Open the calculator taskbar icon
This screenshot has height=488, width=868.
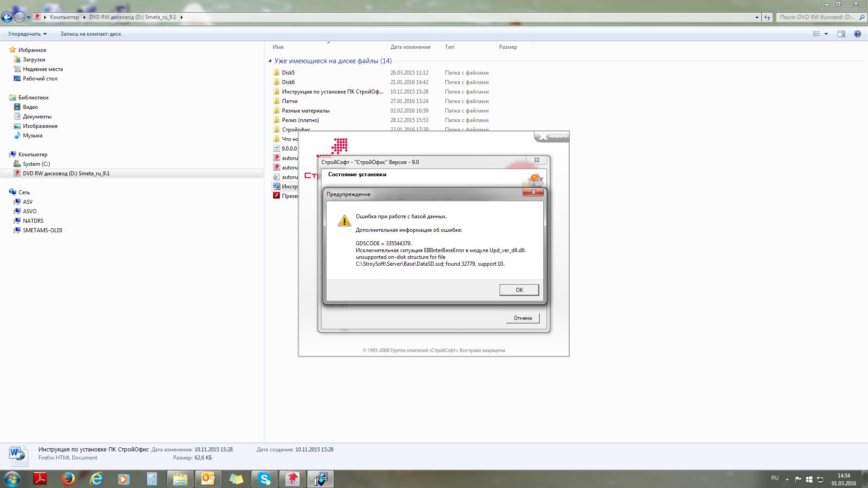coord(152,479)
